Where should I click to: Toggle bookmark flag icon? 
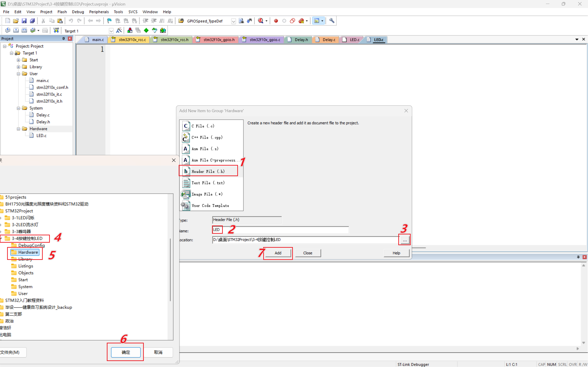click(x=109, y=21)
